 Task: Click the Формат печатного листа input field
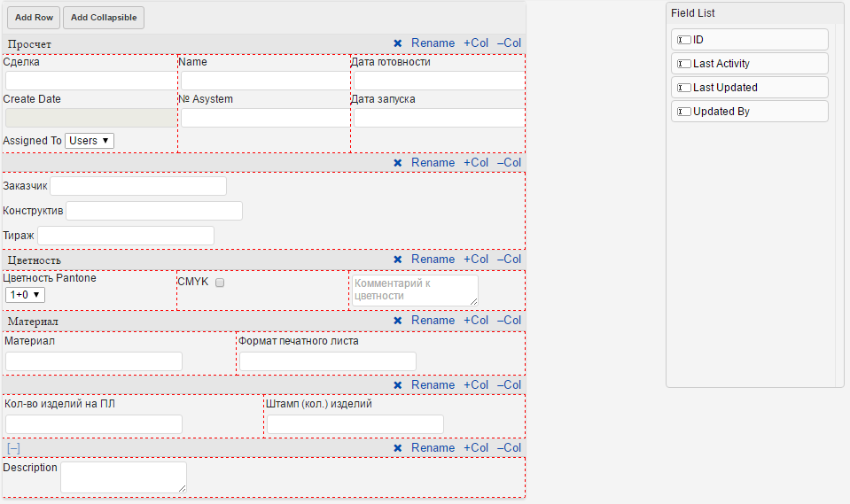[328, 362]
